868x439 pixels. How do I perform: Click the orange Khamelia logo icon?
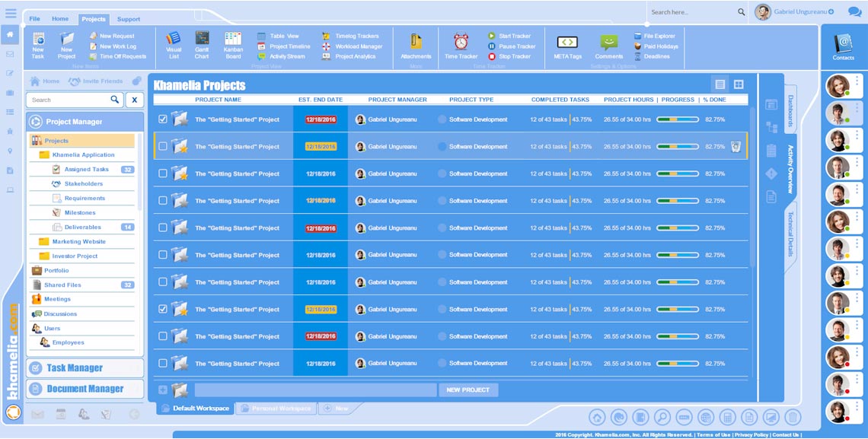pyautogui.click(x=13, y=412)
